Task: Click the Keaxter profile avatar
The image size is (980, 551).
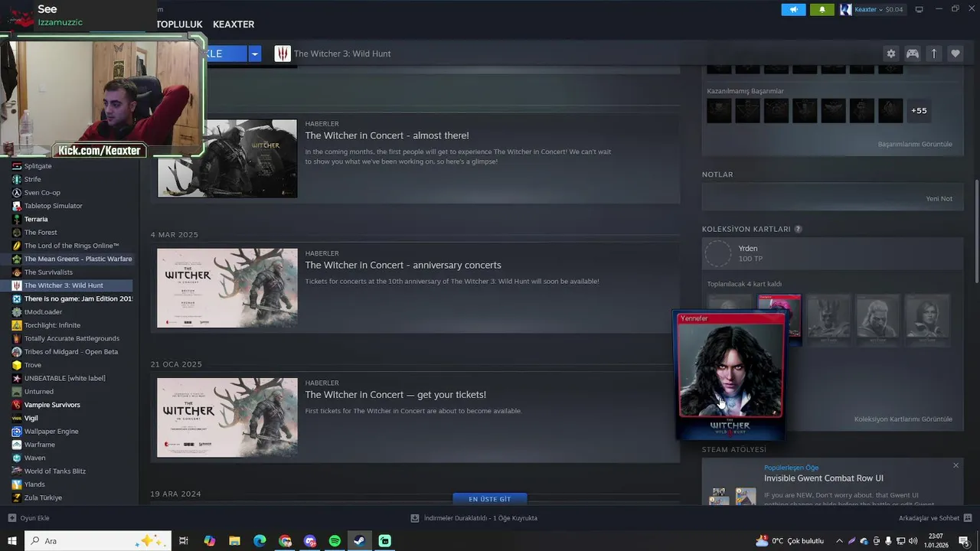Action: tap(846, 9)
